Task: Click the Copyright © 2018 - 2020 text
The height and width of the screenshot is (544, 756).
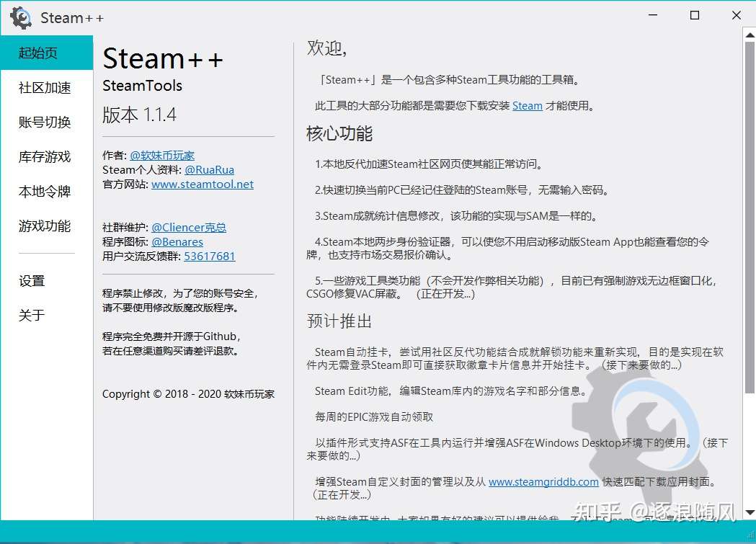Action: pos(188,394)
